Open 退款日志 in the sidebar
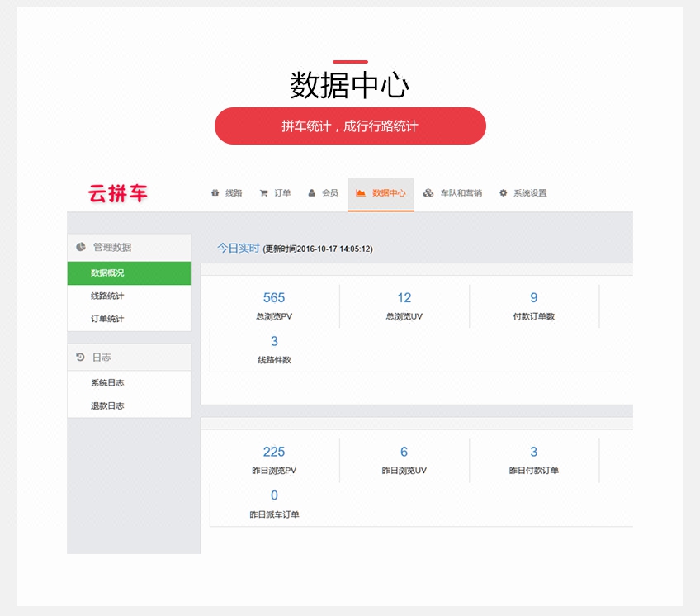The width and height of the screenshot is (700, 616). (129, 405)
